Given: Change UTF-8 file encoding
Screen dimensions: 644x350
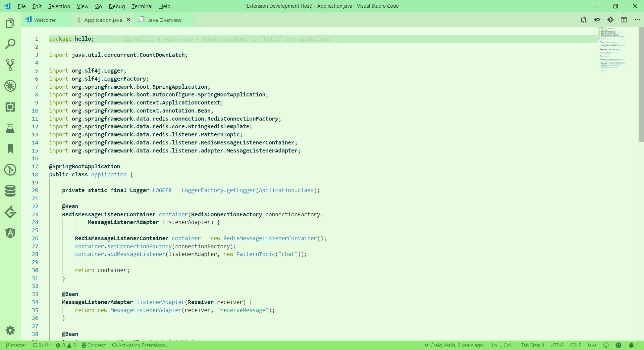Looking at the screenshot, I should click(557, 345).
